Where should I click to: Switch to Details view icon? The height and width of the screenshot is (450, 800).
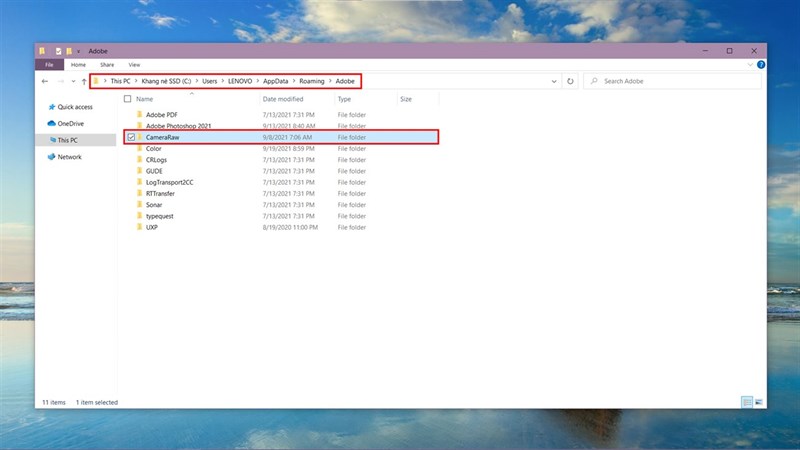pos(747,403)
